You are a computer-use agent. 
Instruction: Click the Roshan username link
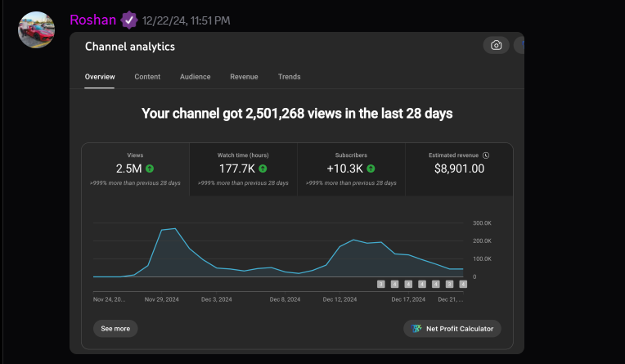coord(93,20)
